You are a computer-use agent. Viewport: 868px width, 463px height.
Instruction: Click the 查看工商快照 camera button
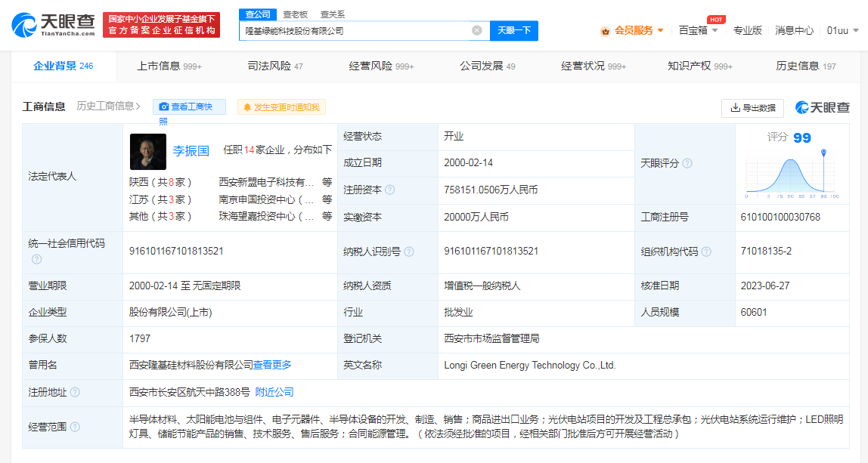click(189, 106)
